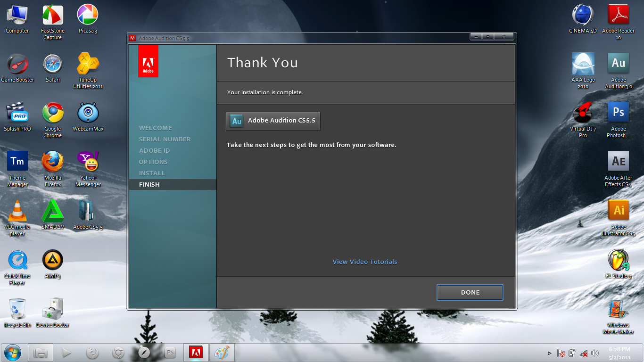The width and height of the screenshot is (644, 362).
Task: Select the Adobe Audition 3.0 desktop icon
Action: click(x=619, y=71)
